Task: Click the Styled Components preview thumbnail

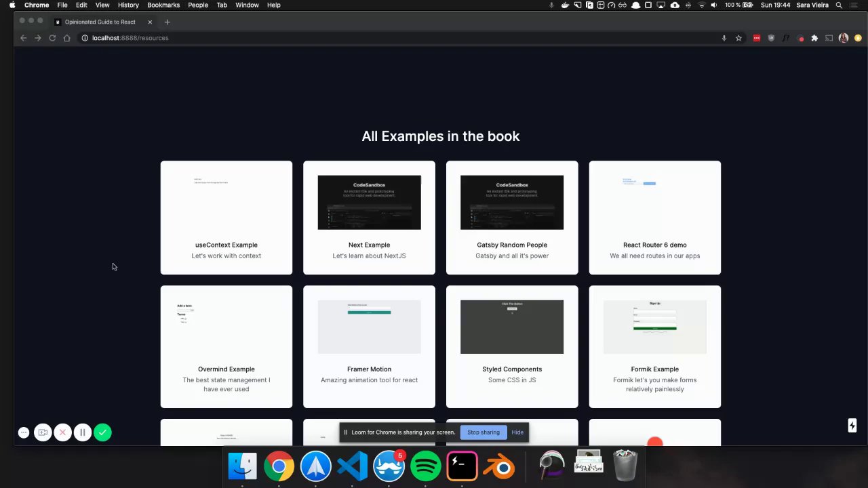Action: pyautogui.click(x=512, y=327)
